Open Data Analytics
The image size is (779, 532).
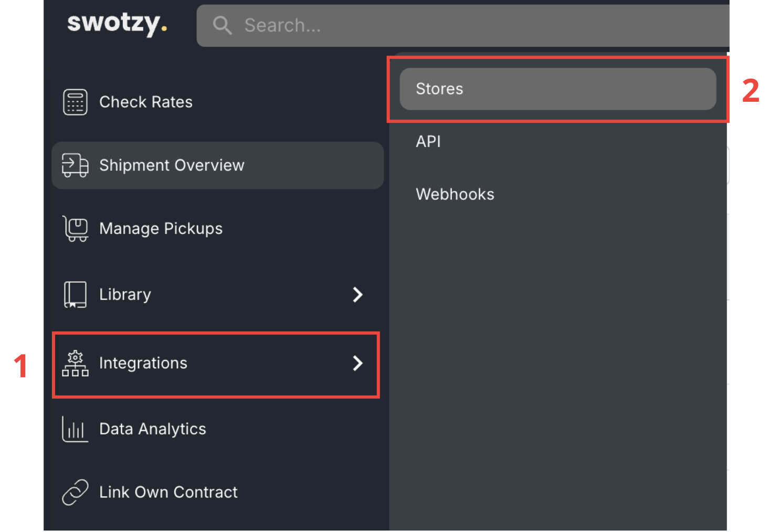[152, 429]
